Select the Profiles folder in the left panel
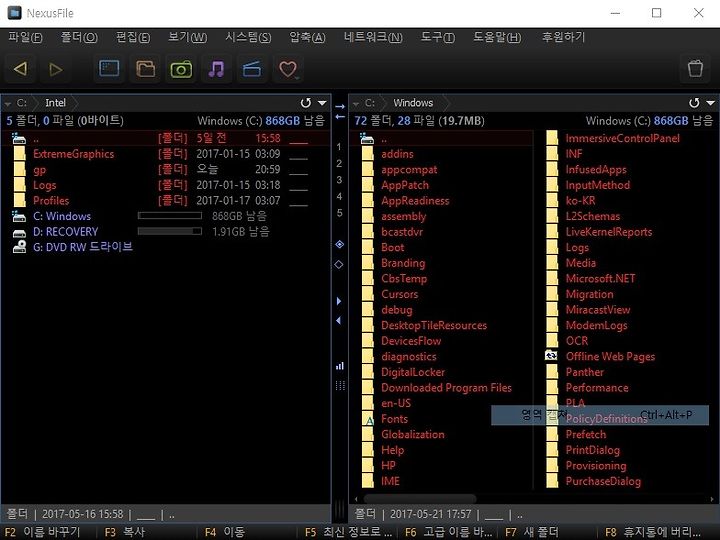 [x=51, y=201]
